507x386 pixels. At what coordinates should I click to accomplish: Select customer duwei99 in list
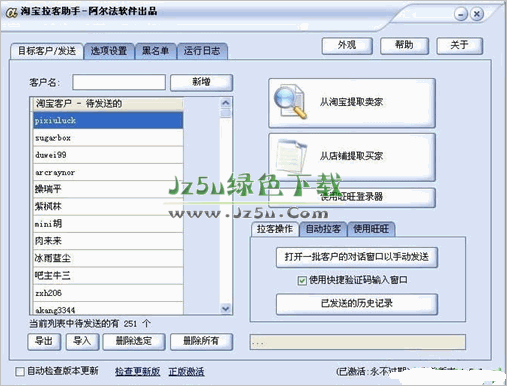point(108,155)
